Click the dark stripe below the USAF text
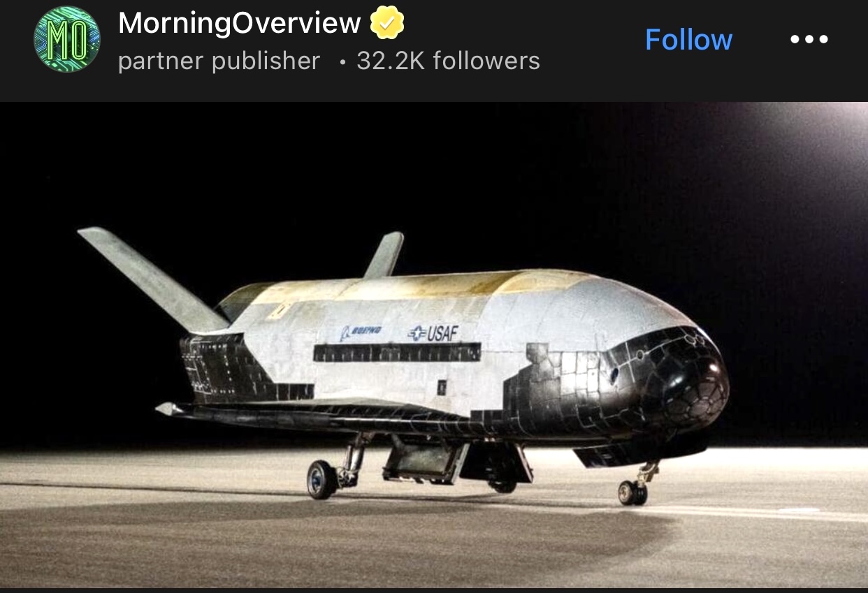 [397, 353]
